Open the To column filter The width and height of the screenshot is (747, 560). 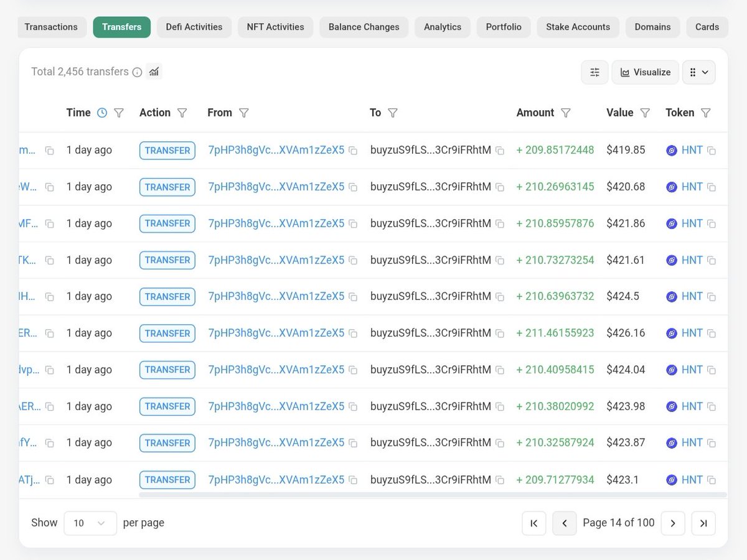[x=393, y=113]
